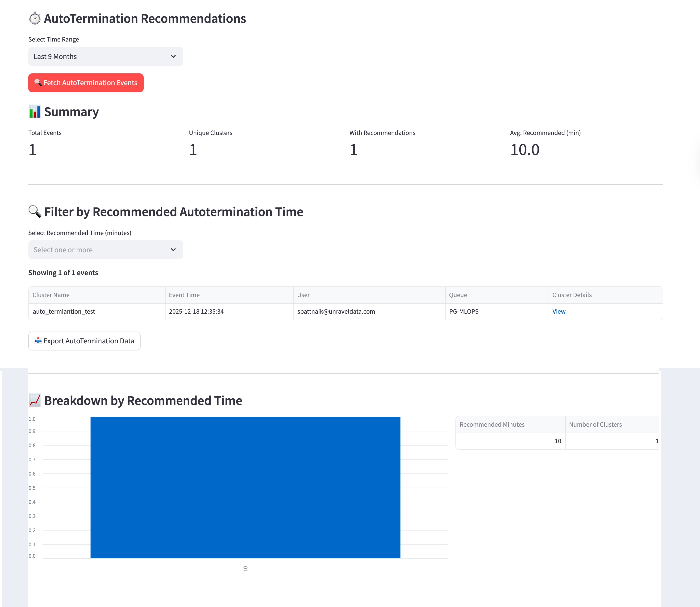Click the magnifier icon beside the Filter heading
Image resolution: width=700 pixels, height=607 pixels.
point(34,211)
